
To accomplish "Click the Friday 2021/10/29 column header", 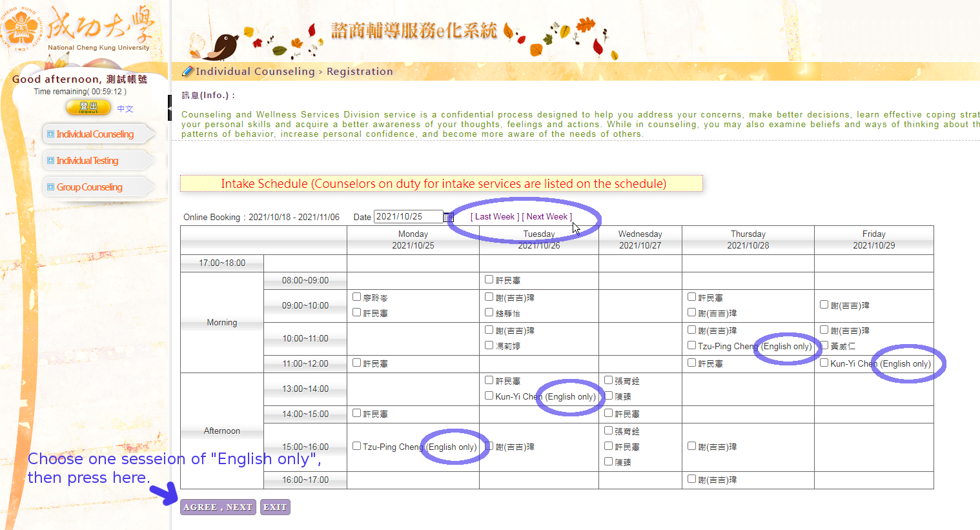I will (874, 240).
